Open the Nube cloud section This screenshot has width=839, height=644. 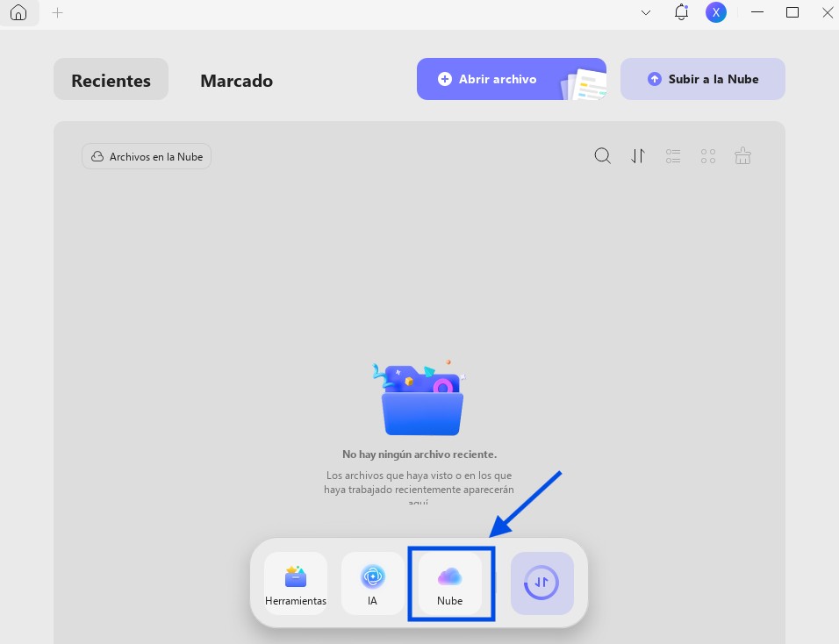[450, 583]
